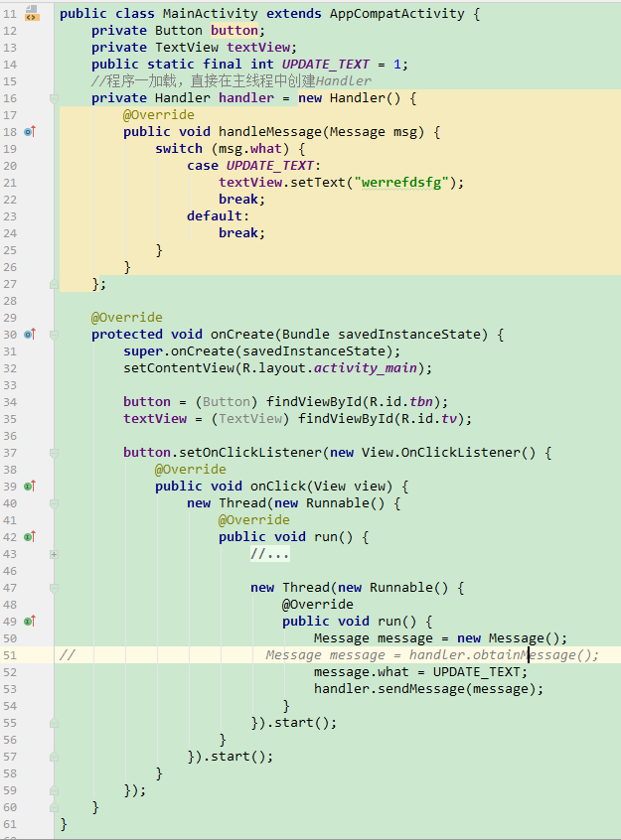Image resolution: width=621 pixels, height=840 pixels.
Task: Click the "default" keyword on line 23
Action: coord(215,215)
